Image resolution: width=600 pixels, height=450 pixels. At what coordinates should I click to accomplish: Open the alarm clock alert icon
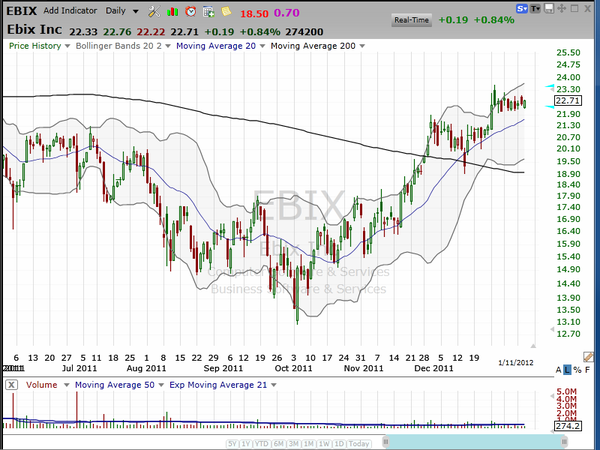pos(191,11)
